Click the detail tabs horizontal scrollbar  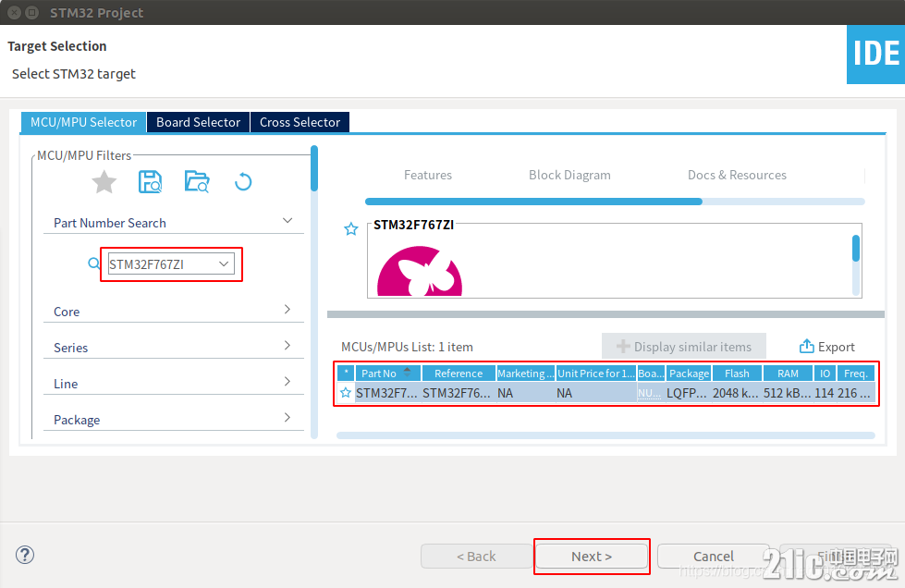pyautogui.click(x=615, y=202)
